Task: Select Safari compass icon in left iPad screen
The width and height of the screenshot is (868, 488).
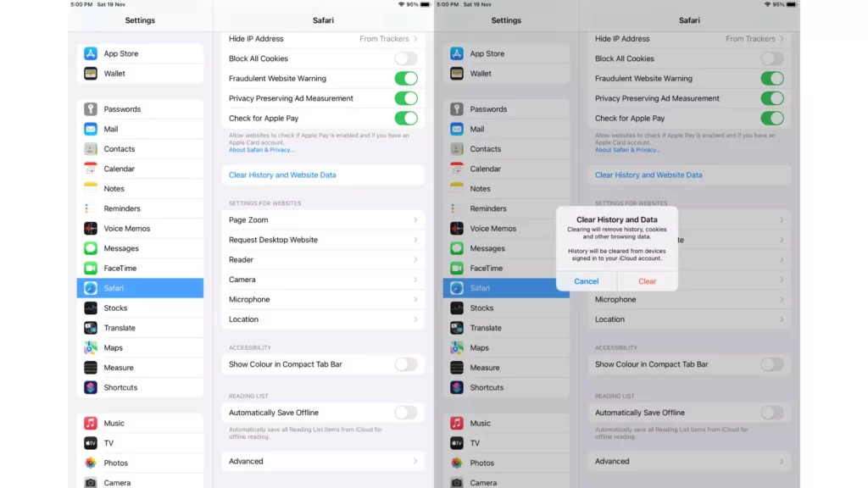Action: pos(90,288)
